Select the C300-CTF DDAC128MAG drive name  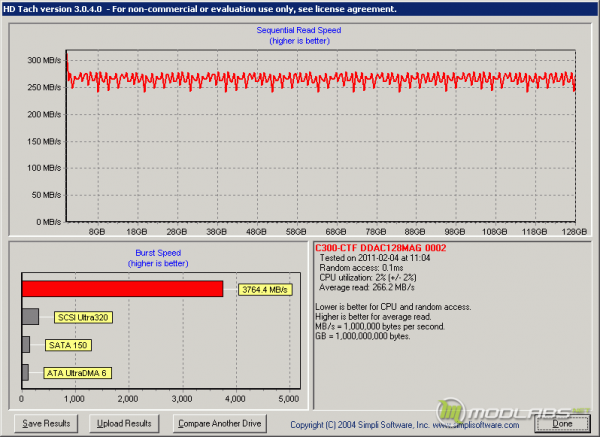380,248
